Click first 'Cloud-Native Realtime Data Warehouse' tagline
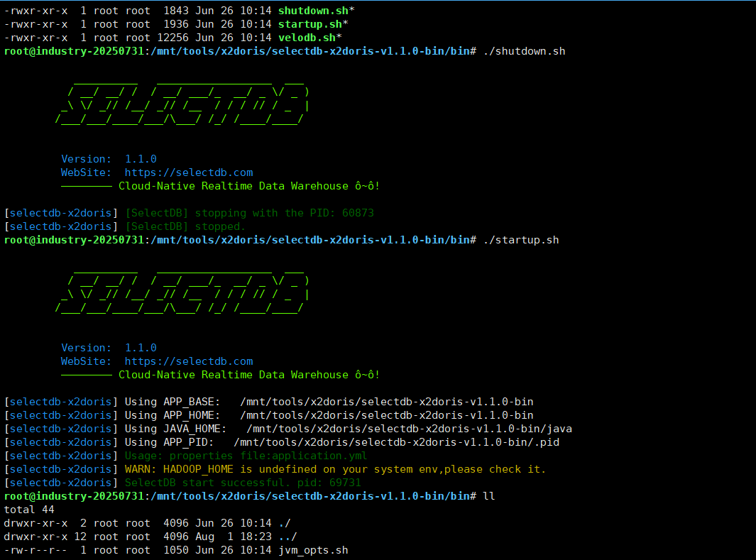This screenshot has width=756, height=560. (x=234, y=186)
